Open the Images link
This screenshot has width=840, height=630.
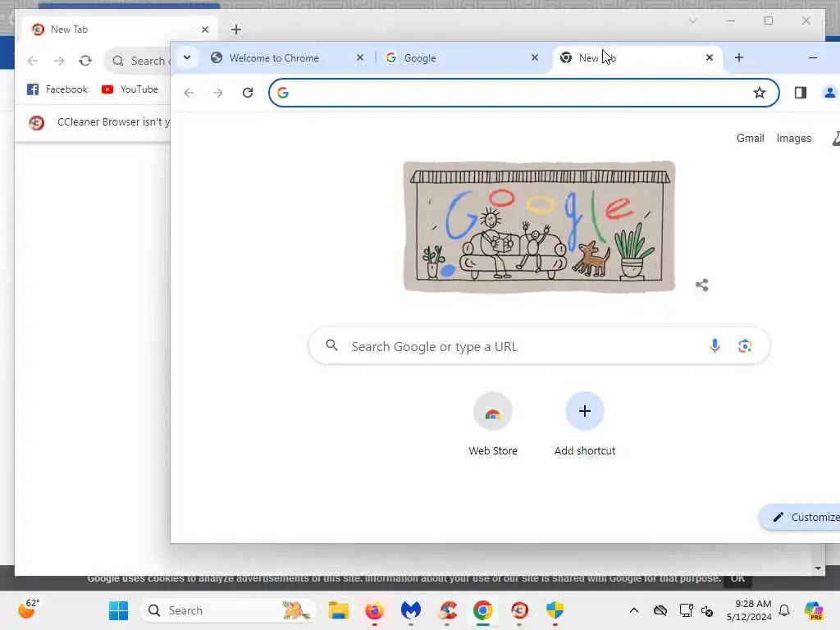pyautogui.click(x=794, y=138)
